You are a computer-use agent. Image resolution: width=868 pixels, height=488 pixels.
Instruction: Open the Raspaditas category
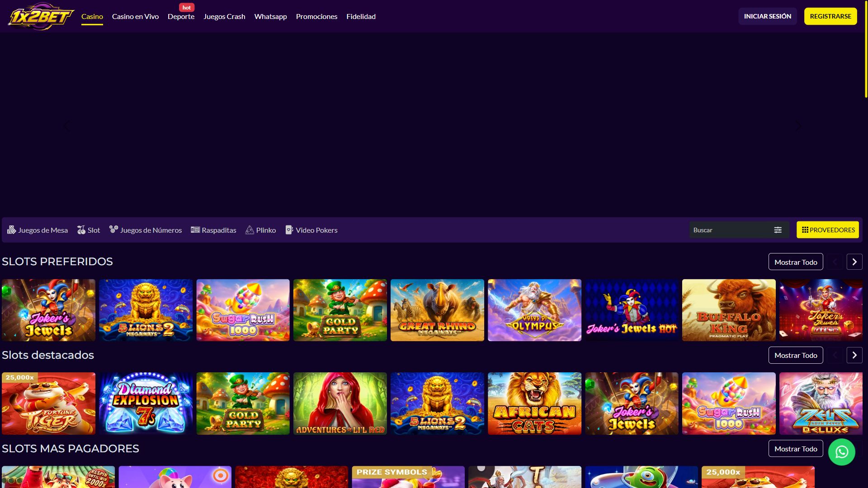pos(213,230)
